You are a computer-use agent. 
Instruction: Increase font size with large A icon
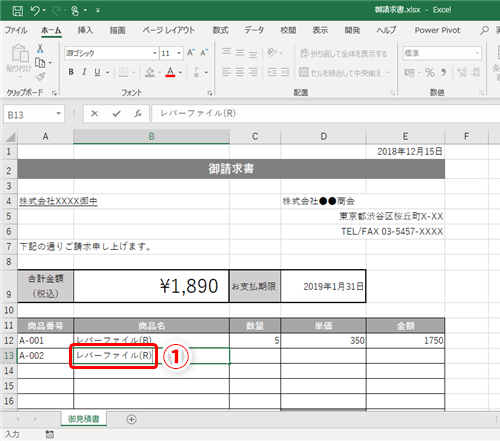pyautogui.click(x=191, y=52)
